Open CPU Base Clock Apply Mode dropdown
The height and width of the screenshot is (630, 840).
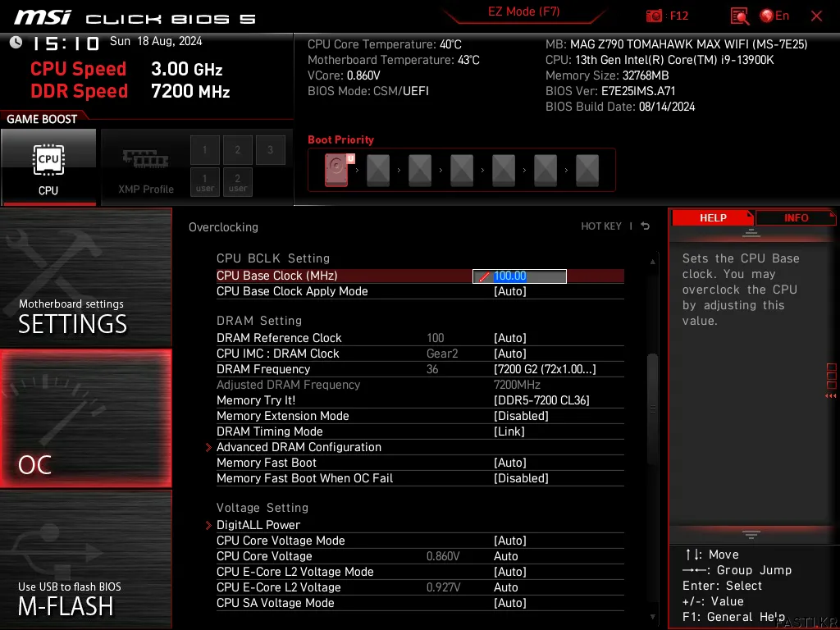pos(510,291)
